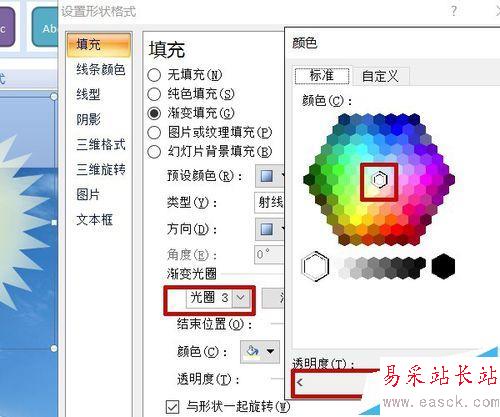Open the 光圈 3 gradient stop dropdown
The height and width of the screenshot is (417, 500).
pyautogui.click(x=242, y=297)
